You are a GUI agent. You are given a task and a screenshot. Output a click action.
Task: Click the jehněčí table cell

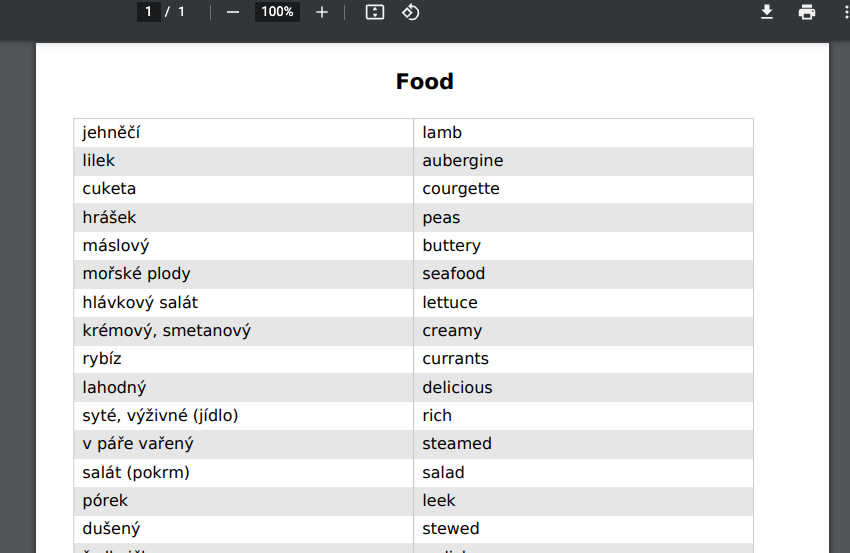[x=243, y=133]
